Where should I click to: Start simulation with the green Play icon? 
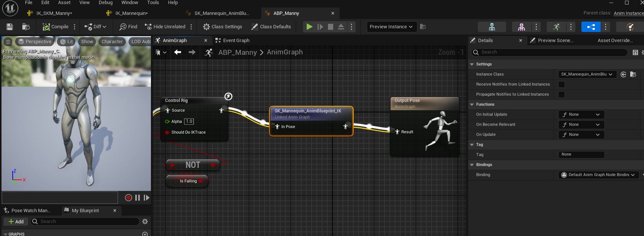click(x=309, y=27)
